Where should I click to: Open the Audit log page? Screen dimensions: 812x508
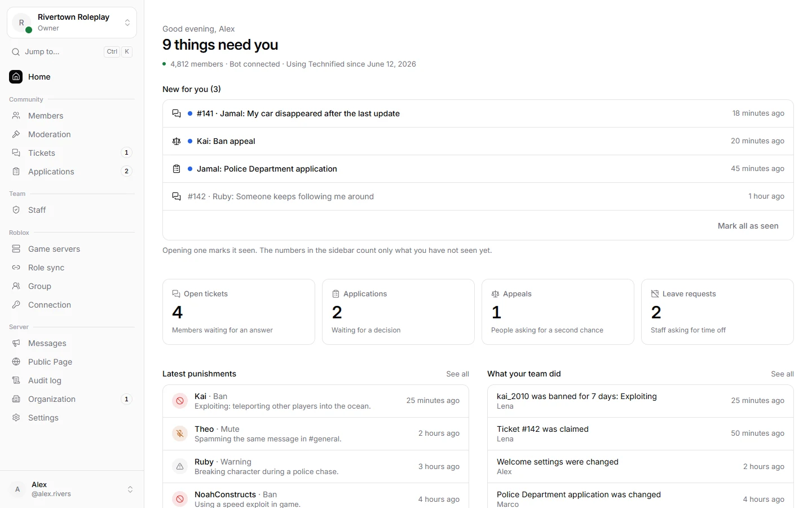[72, 380]
